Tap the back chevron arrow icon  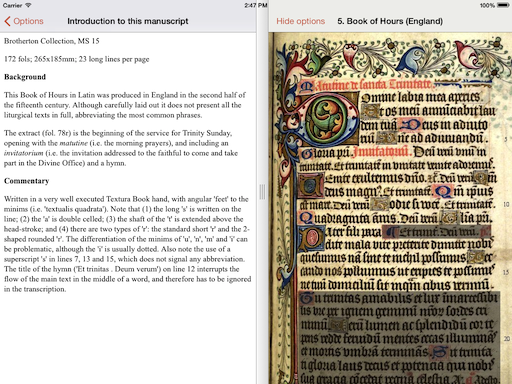[x=7, y=21]
